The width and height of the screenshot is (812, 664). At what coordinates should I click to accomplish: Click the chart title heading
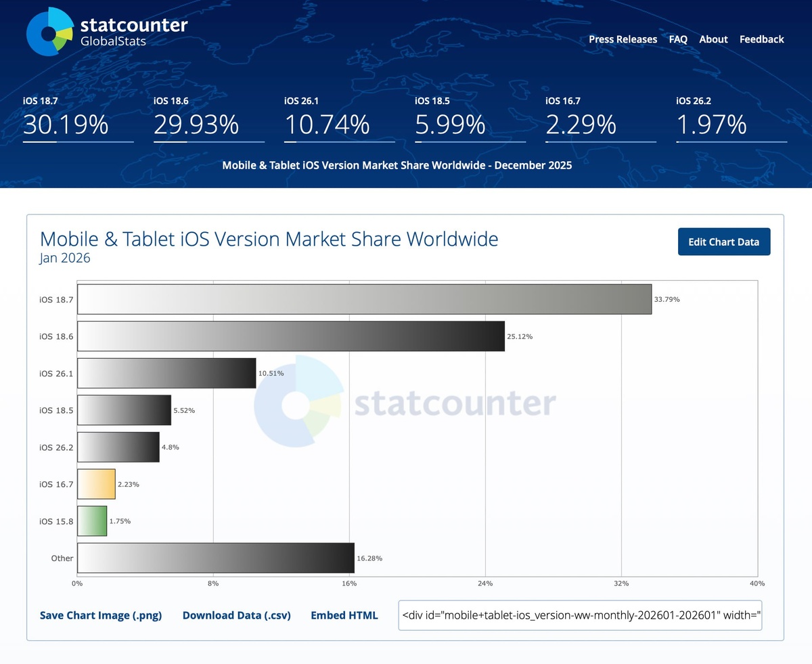[x=269, y=239]
